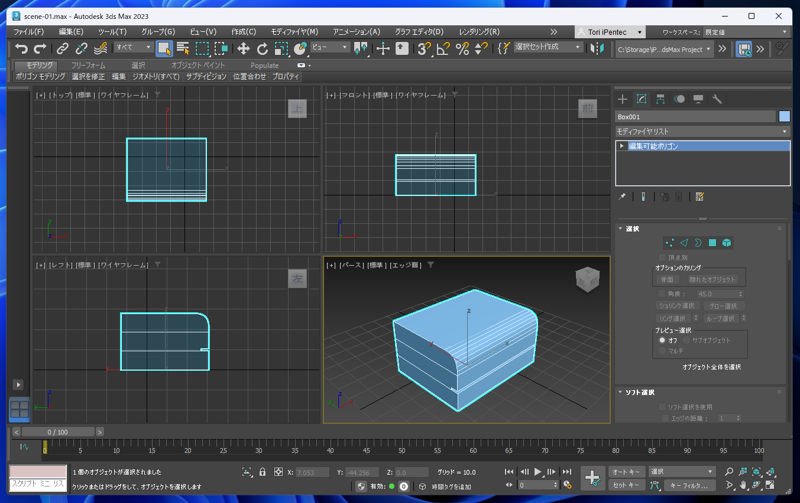
Task: Toggle the オートキー auto key mode
Action: 626,472
